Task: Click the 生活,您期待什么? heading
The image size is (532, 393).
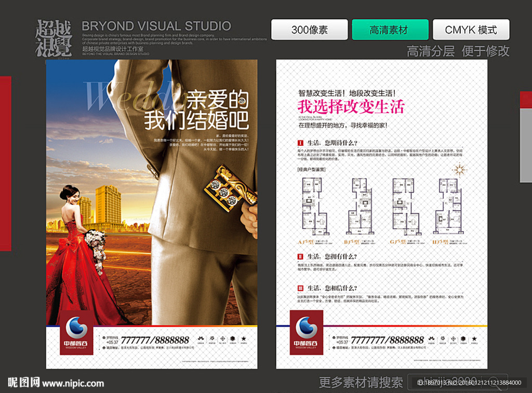Action: [x=332, y=143]
